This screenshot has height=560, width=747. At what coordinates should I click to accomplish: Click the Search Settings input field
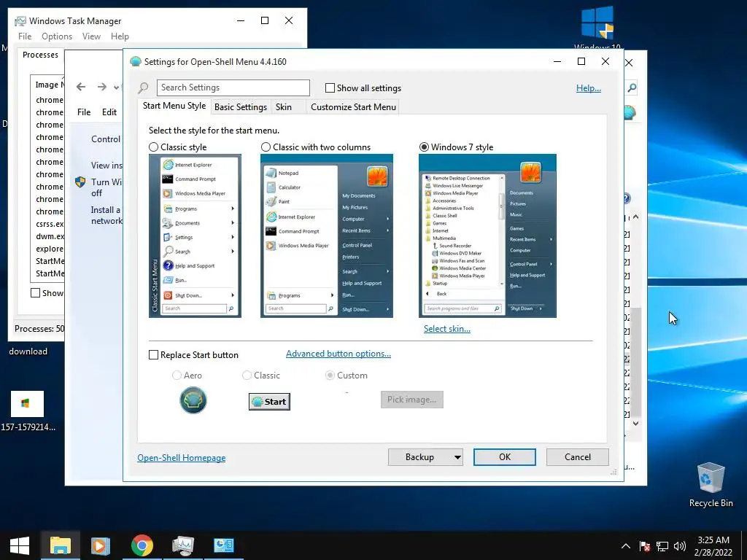(x=233, y=87)
